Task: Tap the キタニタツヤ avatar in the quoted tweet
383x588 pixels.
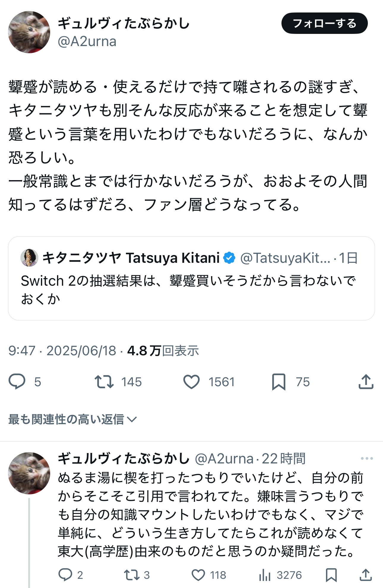Action: click(29, 258)
